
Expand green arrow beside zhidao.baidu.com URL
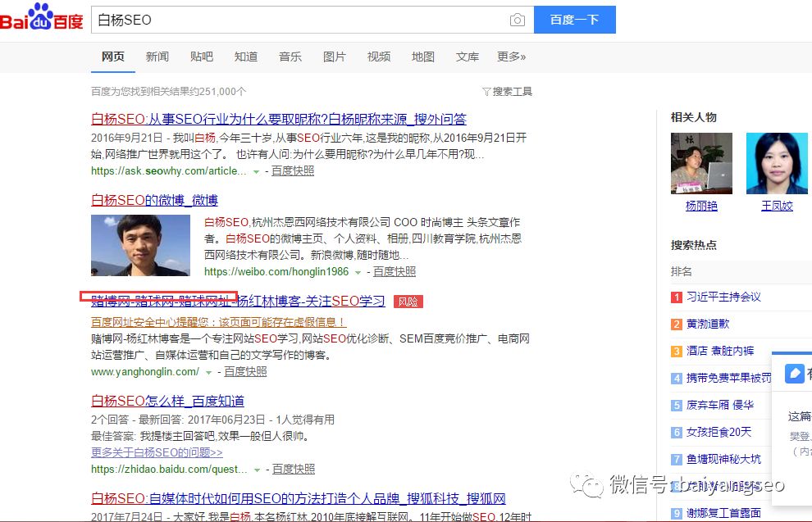click(257, 470)
